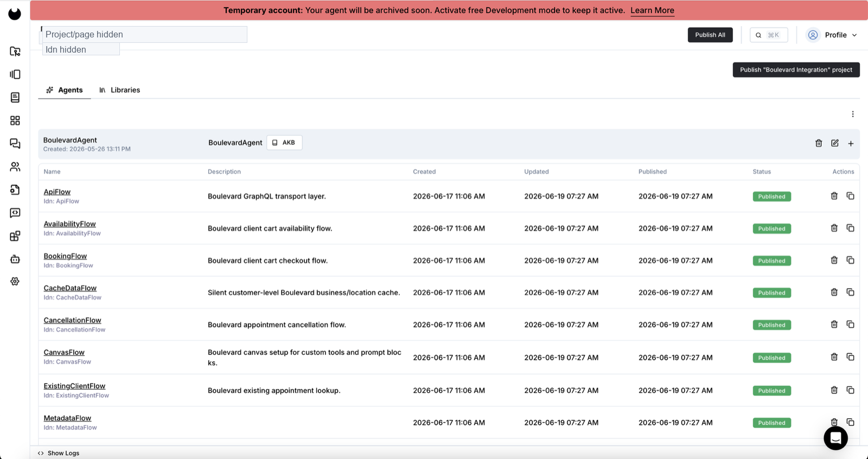Open the file-with-gear sidebar icon
This screenshot has height=459, width=868.
pyautogui.click(x=15, y=190)
